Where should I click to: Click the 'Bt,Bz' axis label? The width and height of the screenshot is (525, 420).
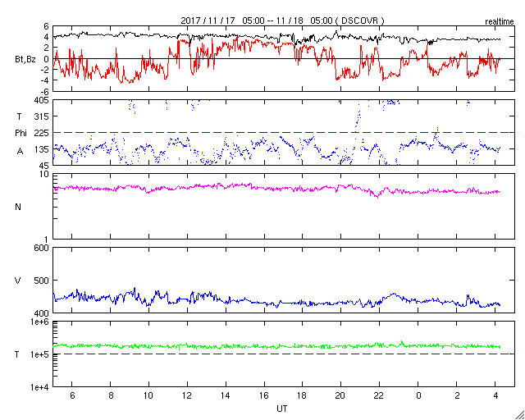25,60
